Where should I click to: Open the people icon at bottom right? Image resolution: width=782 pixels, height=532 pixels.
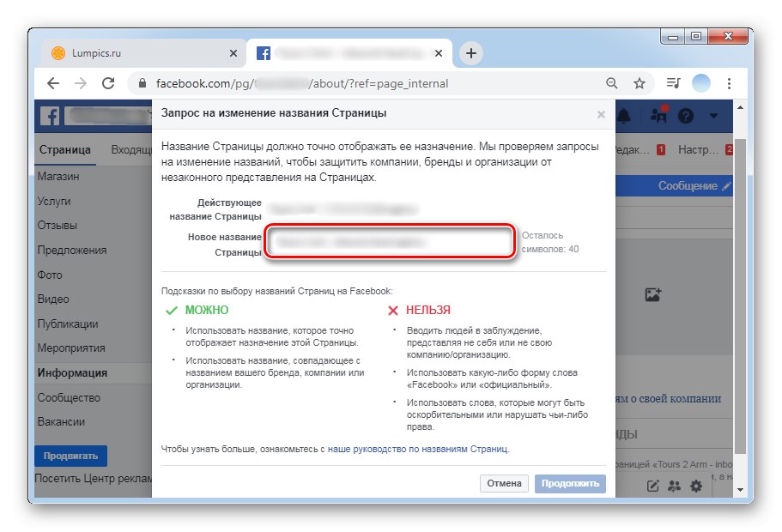tap(675, 486)
